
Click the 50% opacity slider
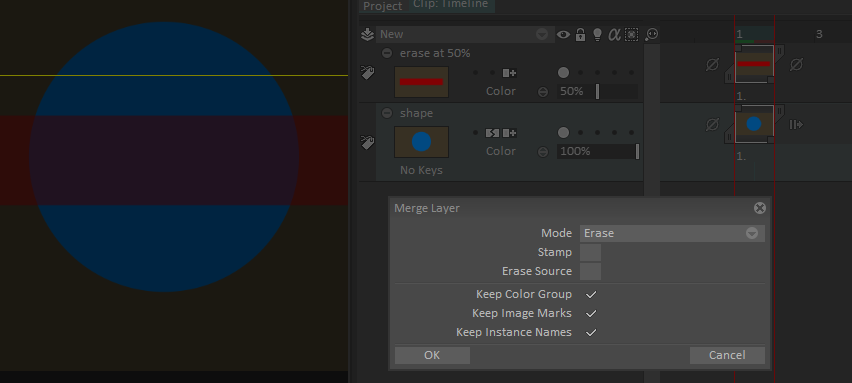click(x=598, y=91)
